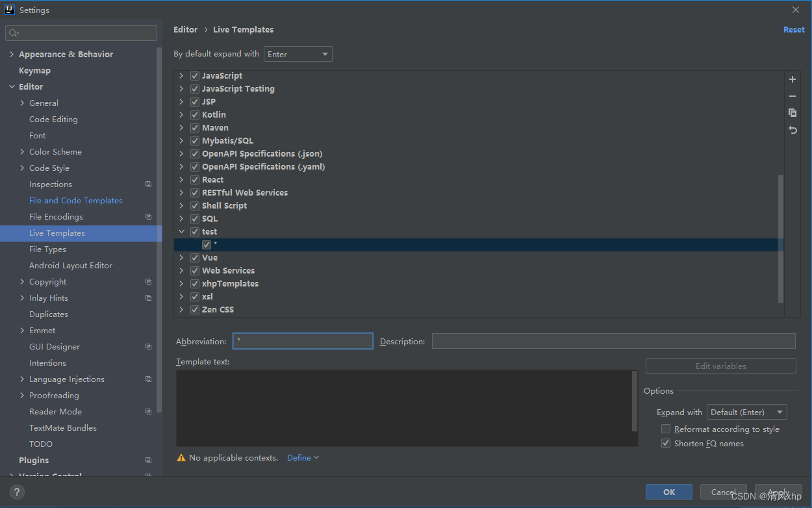Enable Reformat according to style checkbox

(665, 429)
